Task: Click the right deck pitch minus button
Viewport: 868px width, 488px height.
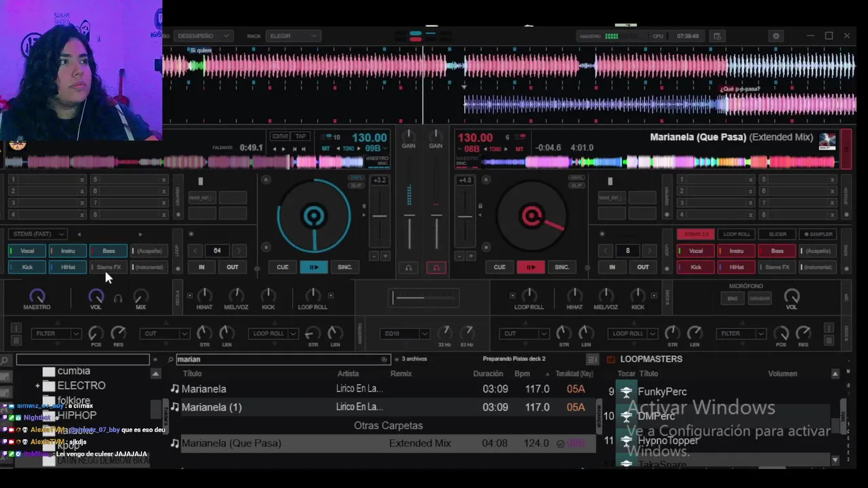Action: (459, 256)
